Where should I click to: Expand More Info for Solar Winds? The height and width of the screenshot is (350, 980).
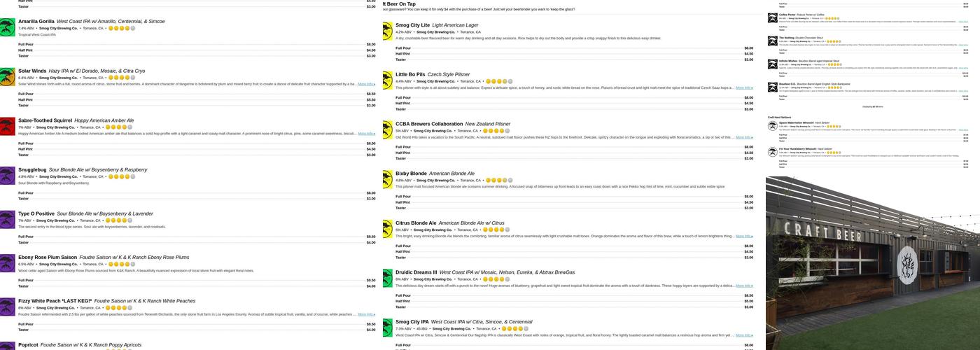point(366,84)
